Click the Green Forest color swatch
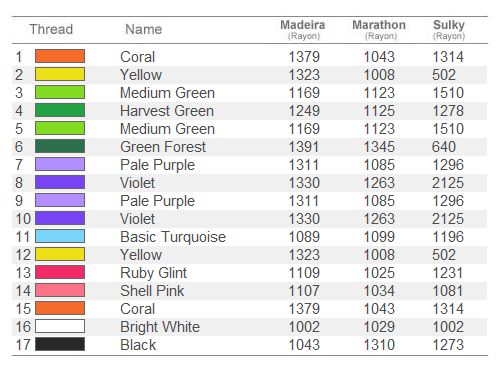 click(x=60, y=146)
